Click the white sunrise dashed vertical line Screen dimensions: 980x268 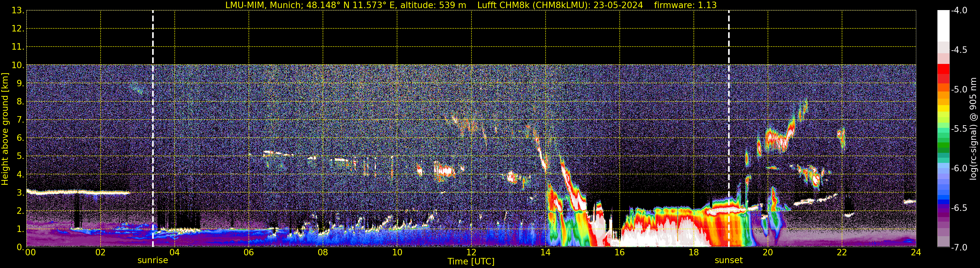pos(153,129)
